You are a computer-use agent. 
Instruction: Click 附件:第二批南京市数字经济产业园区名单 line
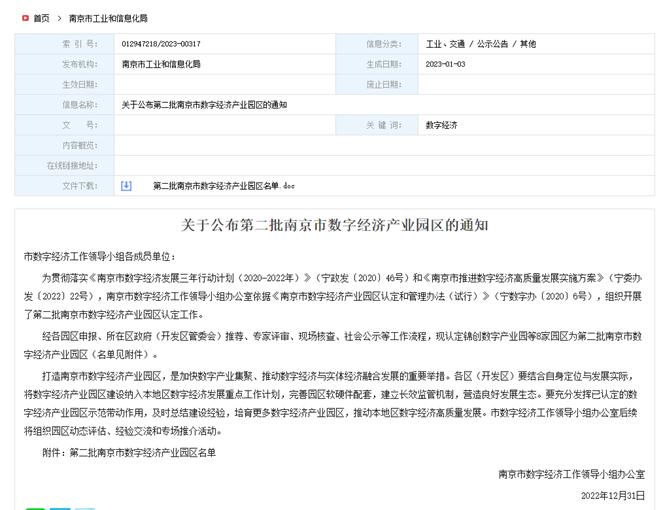tap(129, 453)
